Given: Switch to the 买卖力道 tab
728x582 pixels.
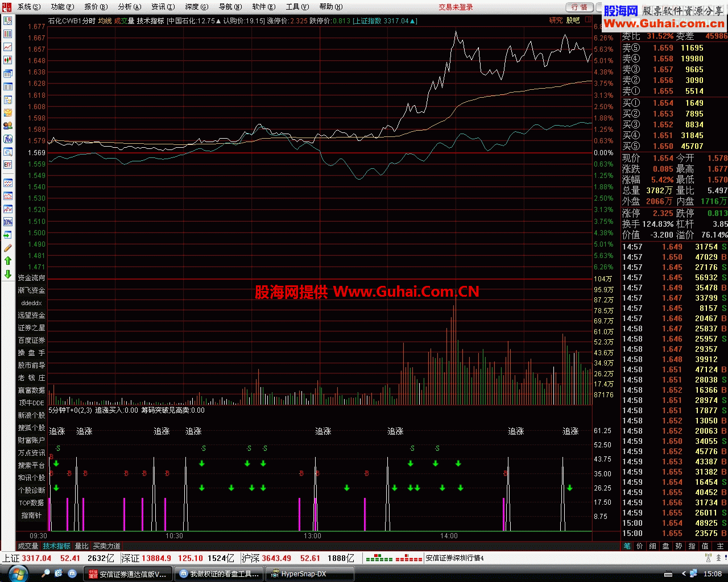Looking at the screenshot, I should tap(107, 546).
